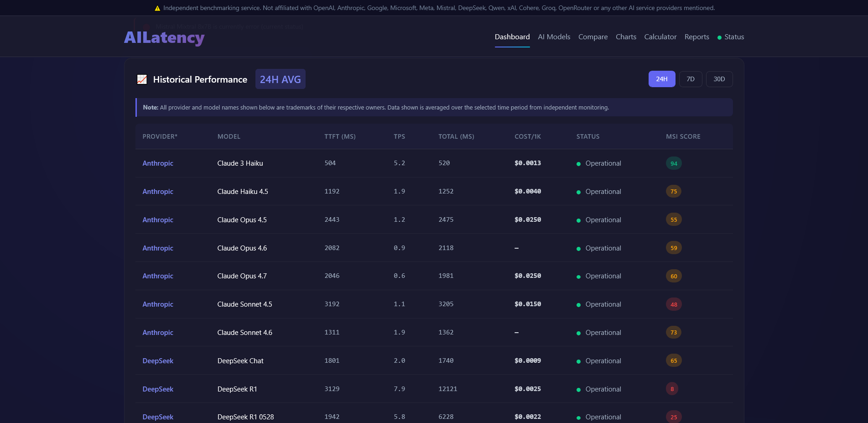Viewport: 868px width, 423px height.
Task: Click MSI score badge 75 for Claude Haiku 4.5
Action: [x=674, y=192]
